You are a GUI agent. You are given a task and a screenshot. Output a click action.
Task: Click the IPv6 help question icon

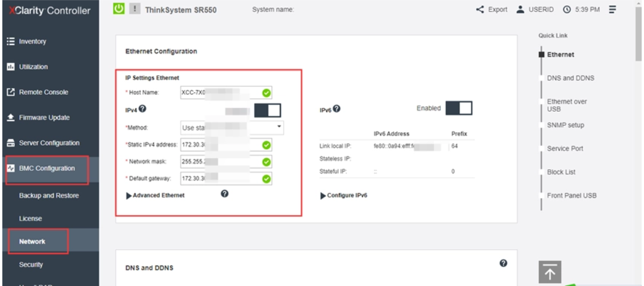(x=336, y=109)
